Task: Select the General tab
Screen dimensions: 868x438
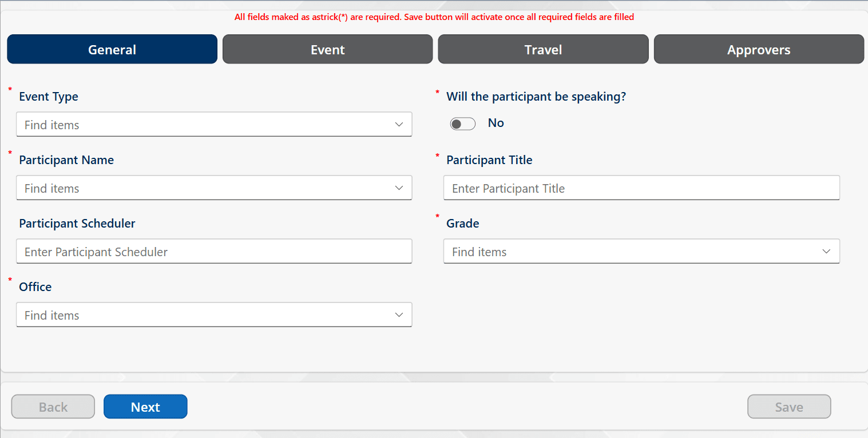Action: (112, 49)
